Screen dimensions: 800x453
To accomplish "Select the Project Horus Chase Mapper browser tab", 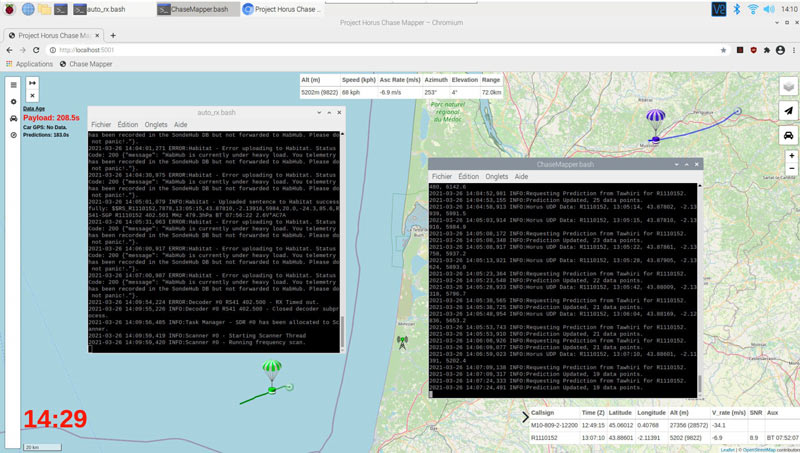I will coord(54,35).
